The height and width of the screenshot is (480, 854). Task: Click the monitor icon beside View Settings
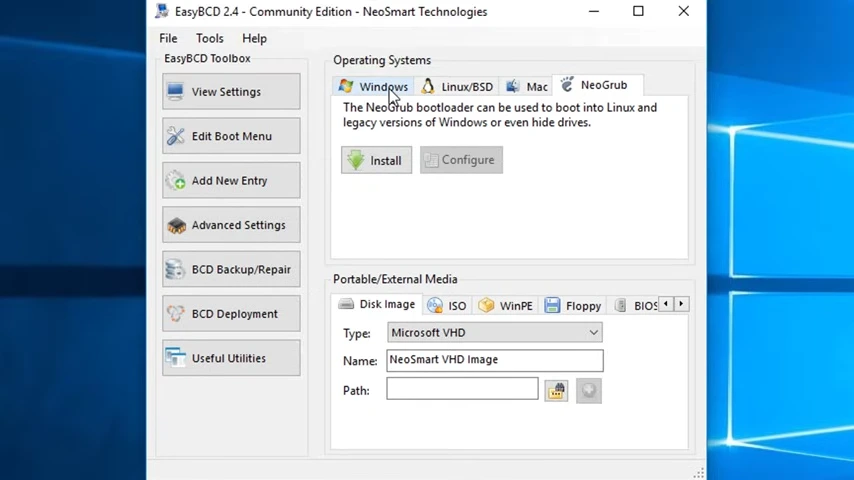click(x=175, y=92)
